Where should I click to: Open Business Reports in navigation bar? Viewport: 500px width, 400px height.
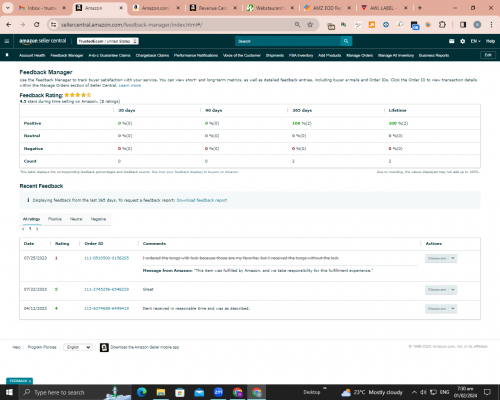click(434, 55)
